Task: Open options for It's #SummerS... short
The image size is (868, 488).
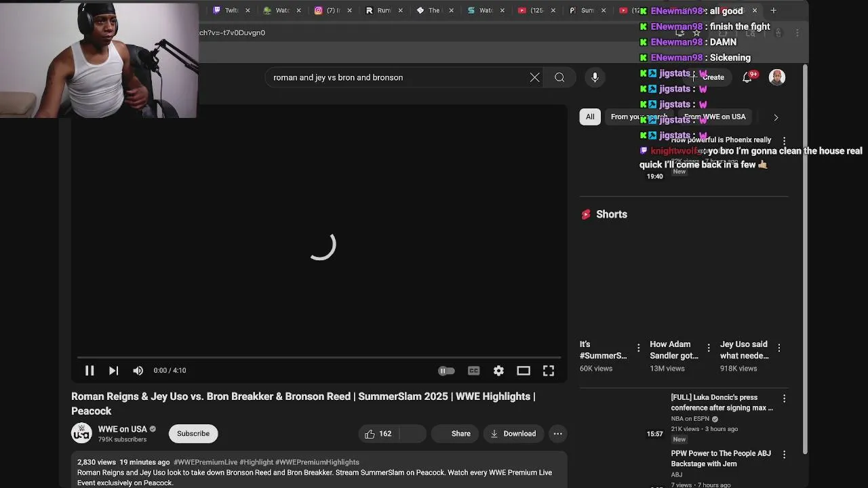Action: point(638,348)
